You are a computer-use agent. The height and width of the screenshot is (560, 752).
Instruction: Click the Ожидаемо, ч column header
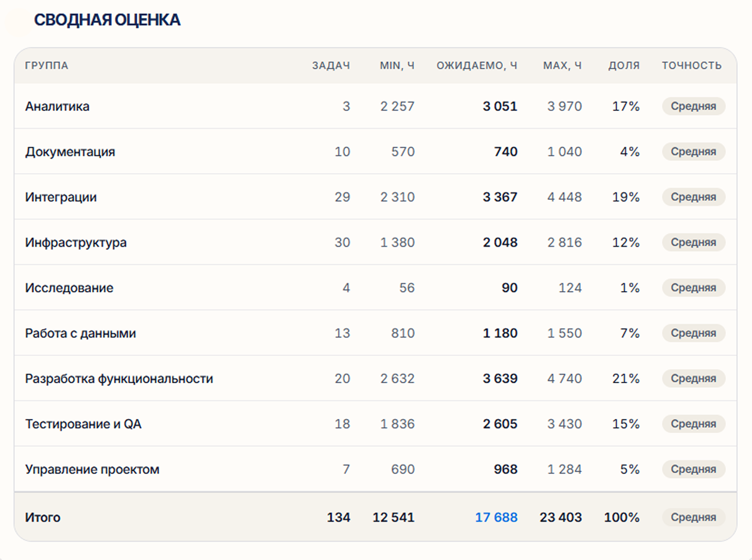pos(477,65)
